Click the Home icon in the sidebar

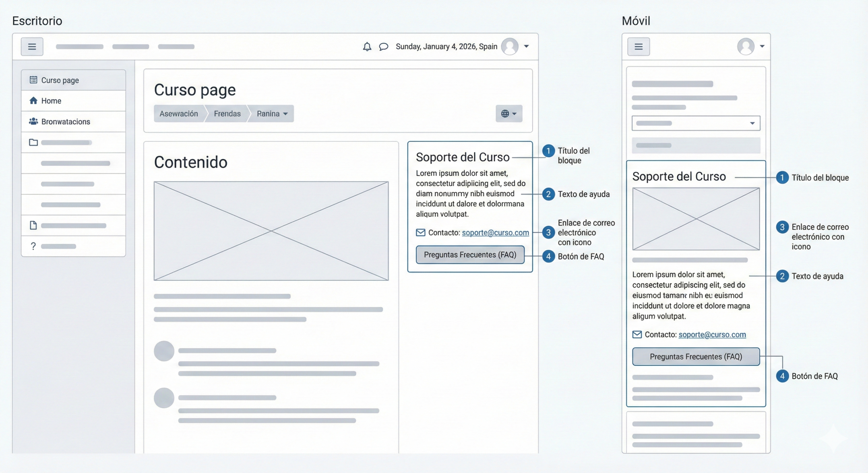click(34, 100)
